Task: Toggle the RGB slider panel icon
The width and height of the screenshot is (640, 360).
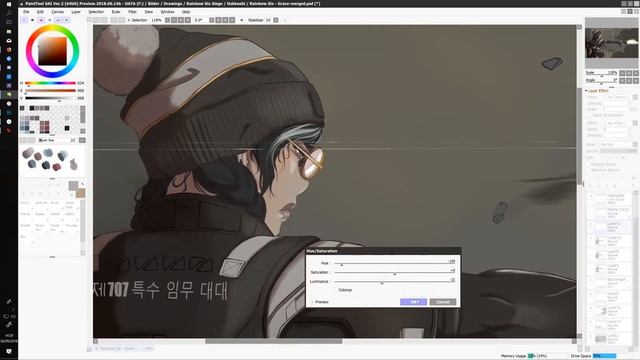Action: click(32, 20)
